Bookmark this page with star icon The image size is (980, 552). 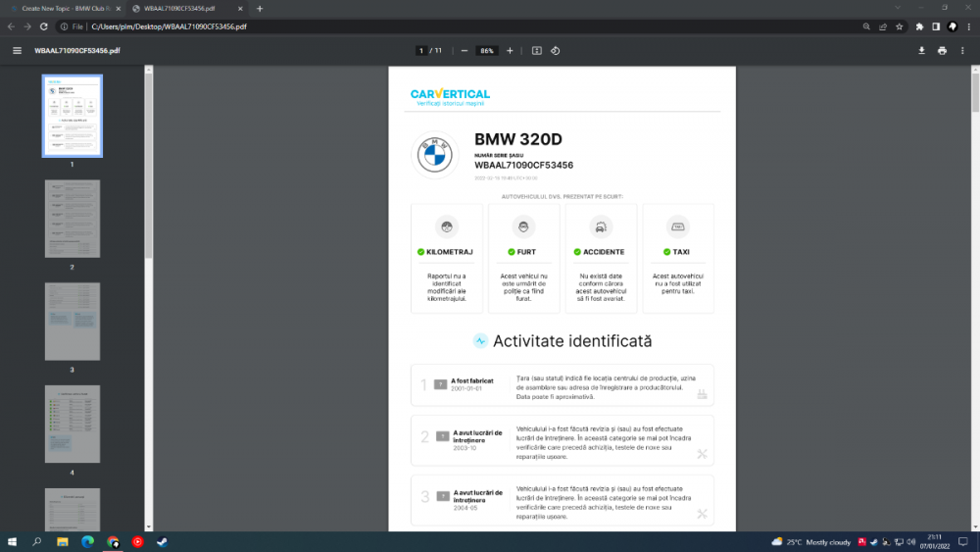coord(900,26)
